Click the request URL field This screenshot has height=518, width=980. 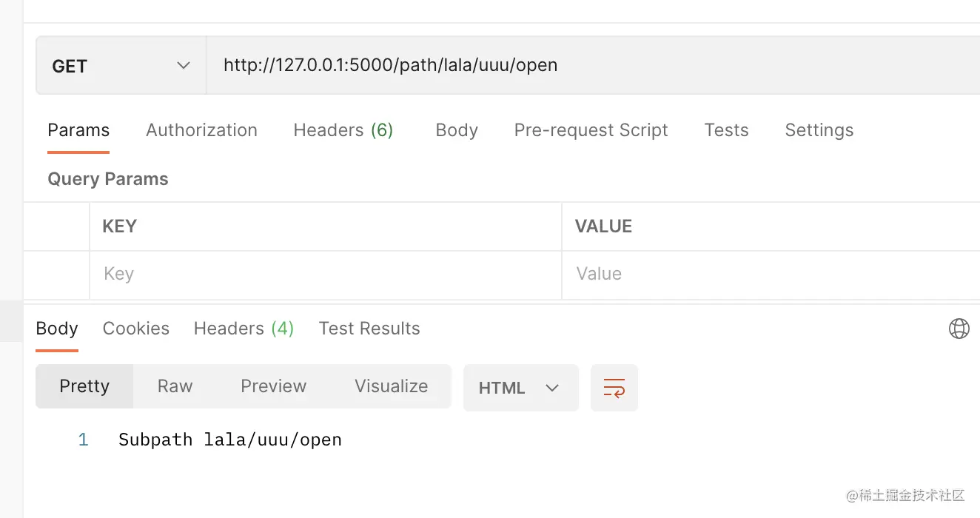(x=592, y=66)
